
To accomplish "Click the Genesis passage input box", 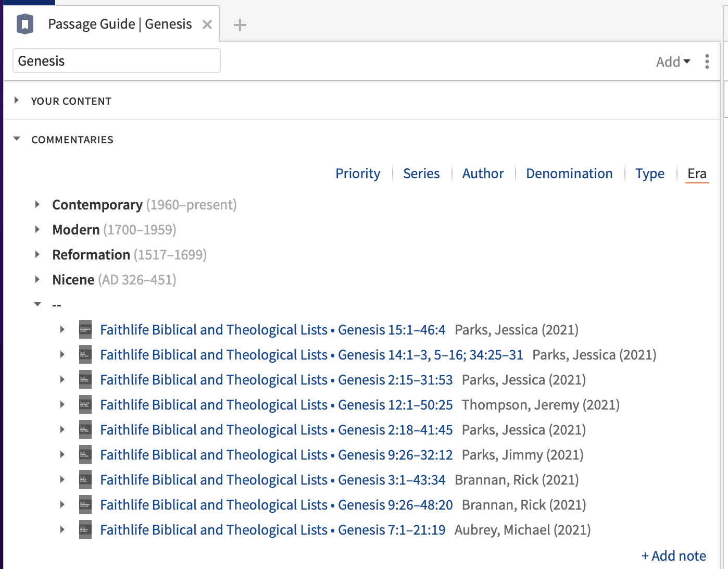I will 117,60.
